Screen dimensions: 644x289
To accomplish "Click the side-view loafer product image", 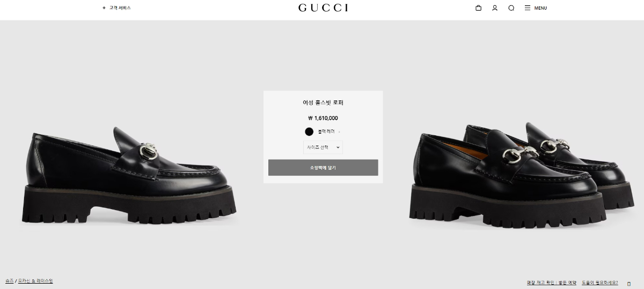I will (x=129, y=176).
